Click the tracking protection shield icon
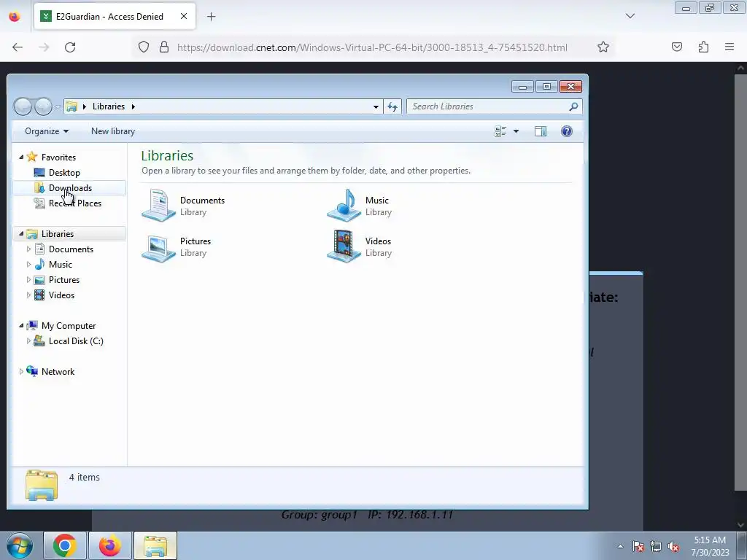747x560 pixels. pyautogui.click(x=144, y=47)
